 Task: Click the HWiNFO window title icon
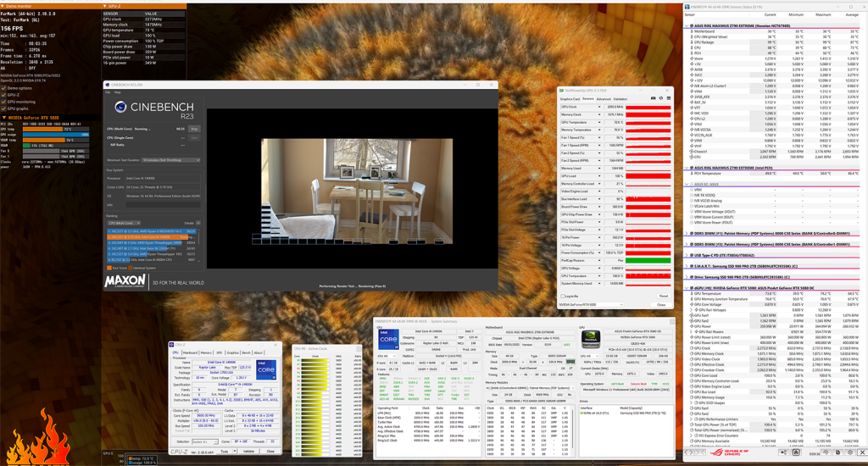[687, 7]
